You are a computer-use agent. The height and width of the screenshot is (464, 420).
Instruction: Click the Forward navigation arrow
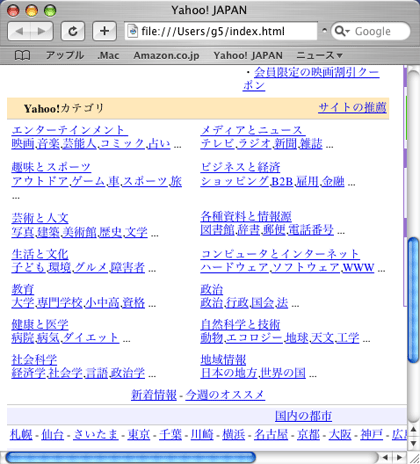[41, 31]
